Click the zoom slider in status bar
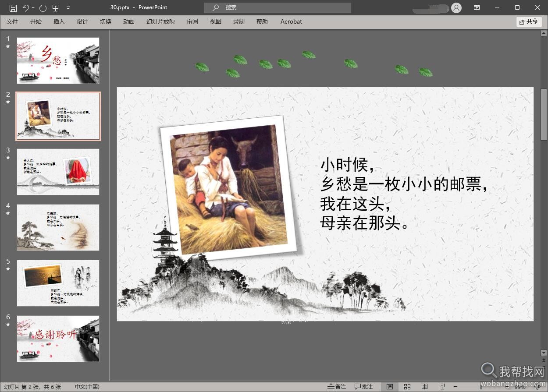This screenshot has width=548, height=392. coord(481,387)
